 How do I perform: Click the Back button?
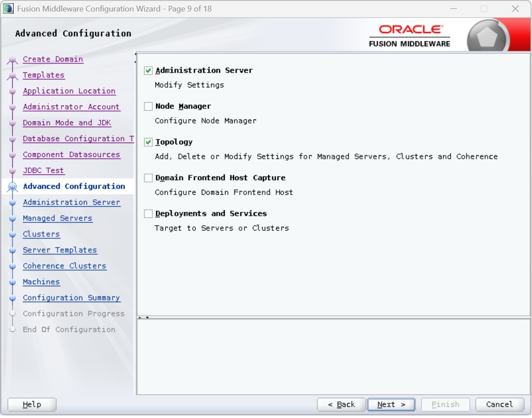point(341,405)
